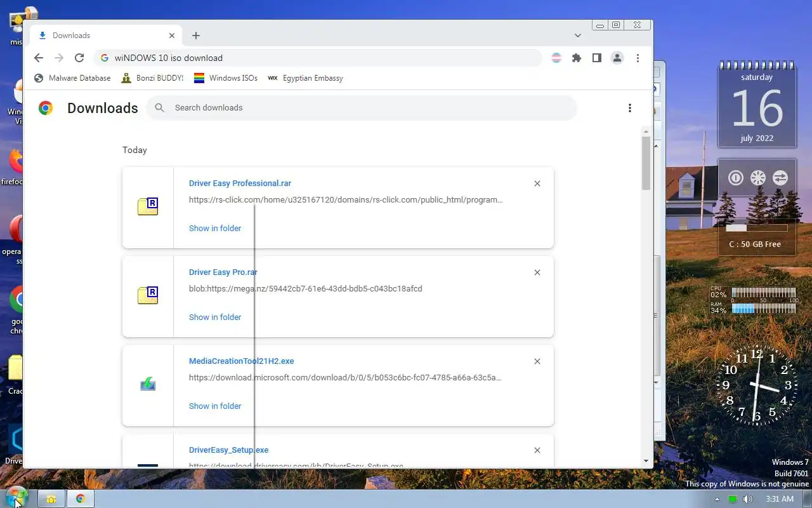Click the power button on the desktop gadget
This screenshot has height=508, width=812.
coord(736,178)
